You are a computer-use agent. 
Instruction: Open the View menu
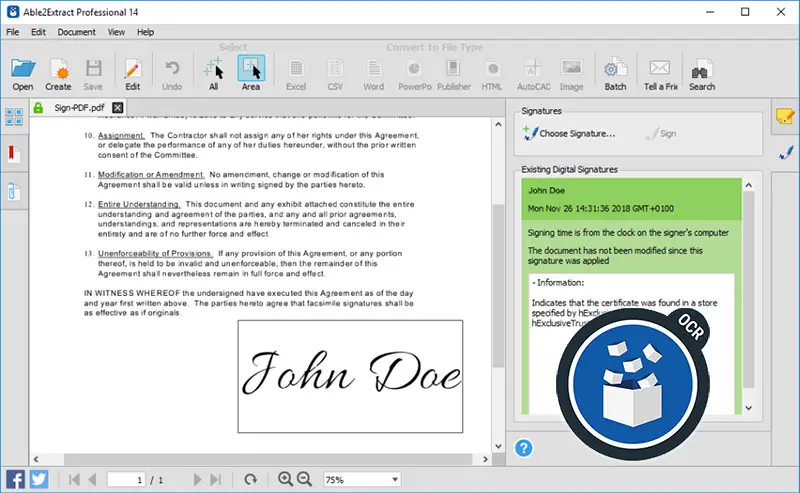[116, 32]
